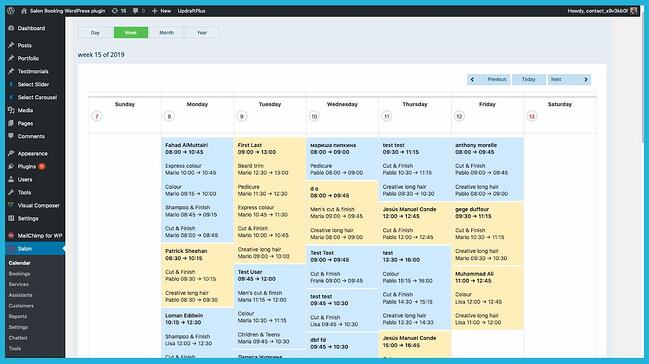Image resolution: width=649 pixels, height=364 pixels.
Task: Open Patrick Sheehan booking block
Action: tap(197, 275)
